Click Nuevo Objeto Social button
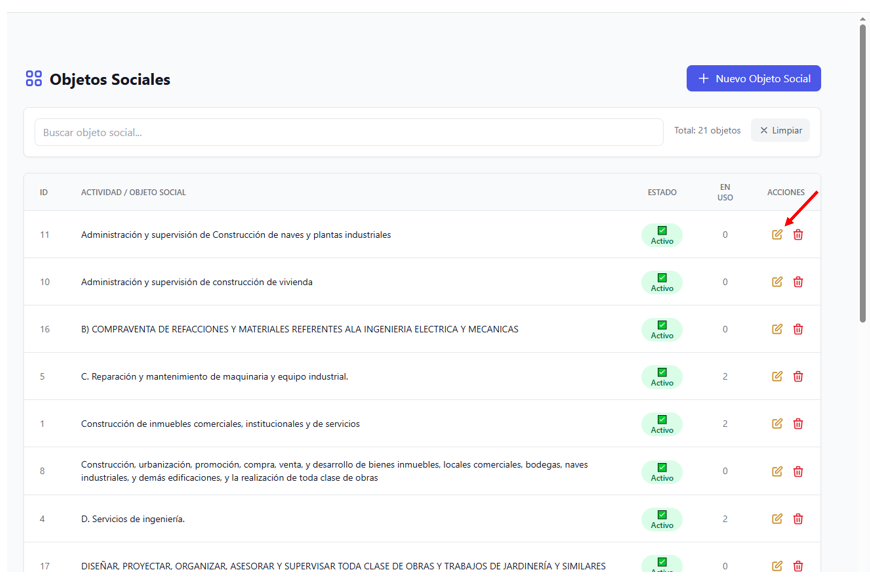The width and height of the screenshot is (870, 579). pyautogui.click(x=753, y=78)
